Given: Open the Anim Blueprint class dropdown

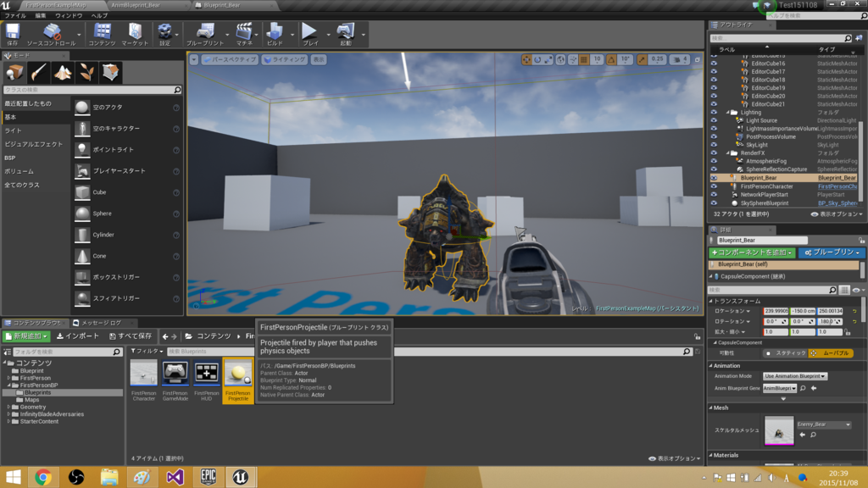Looking at the screenshot, I should (780, 388).
